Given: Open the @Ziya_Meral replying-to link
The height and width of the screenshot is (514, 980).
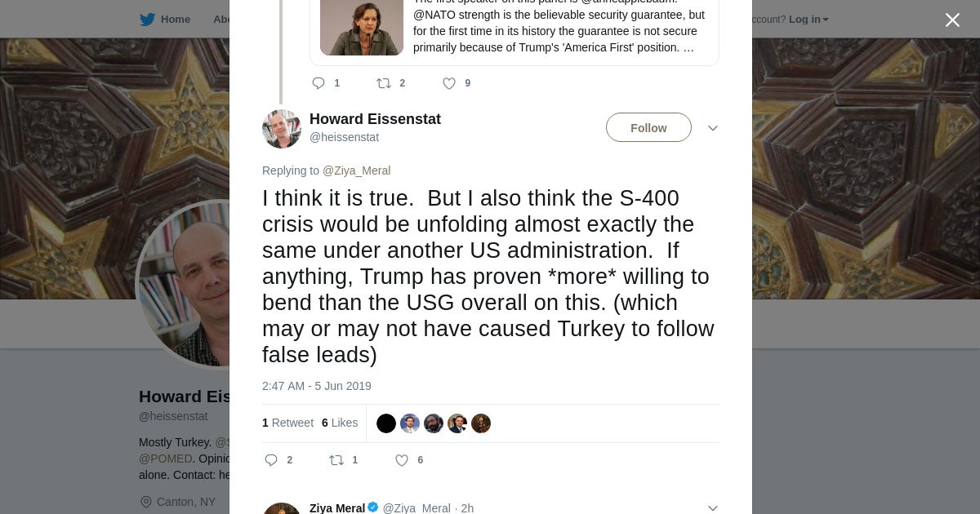Looking at the screenshot, I should coord(356,171).
